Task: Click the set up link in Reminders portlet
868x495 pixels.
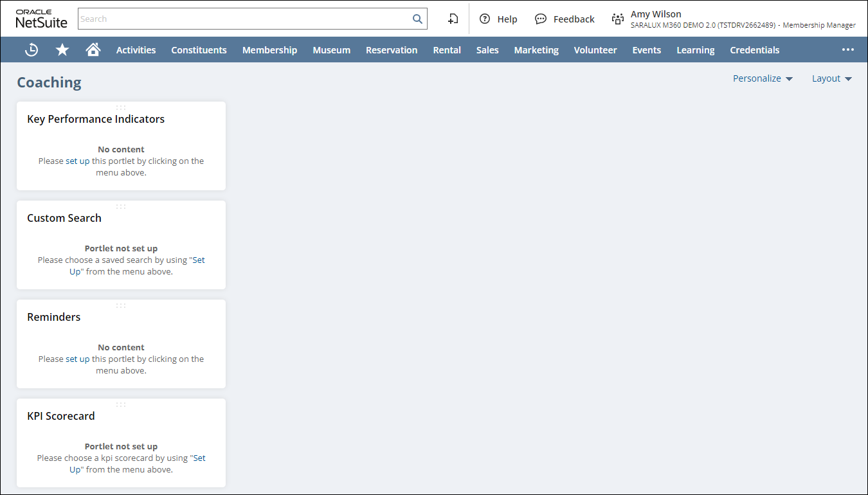Action: point(78,359)
